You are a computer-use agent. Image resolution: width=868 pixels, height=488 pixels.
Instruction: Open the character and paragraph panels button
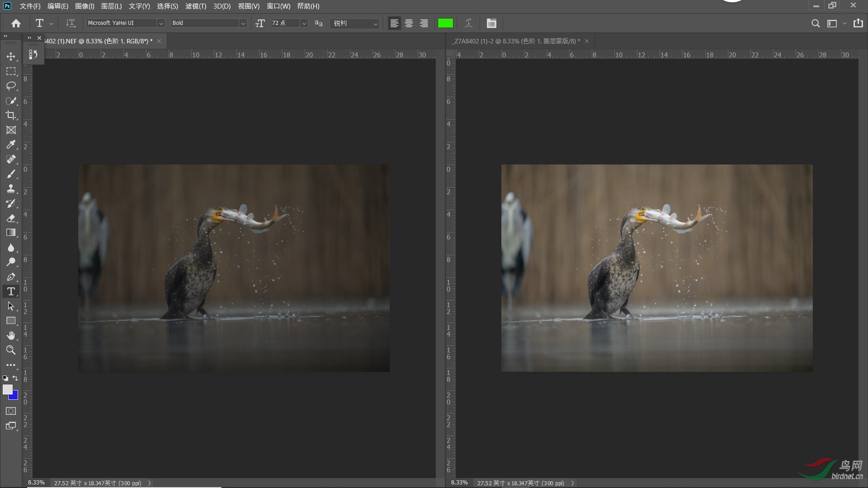click(491, 23)
